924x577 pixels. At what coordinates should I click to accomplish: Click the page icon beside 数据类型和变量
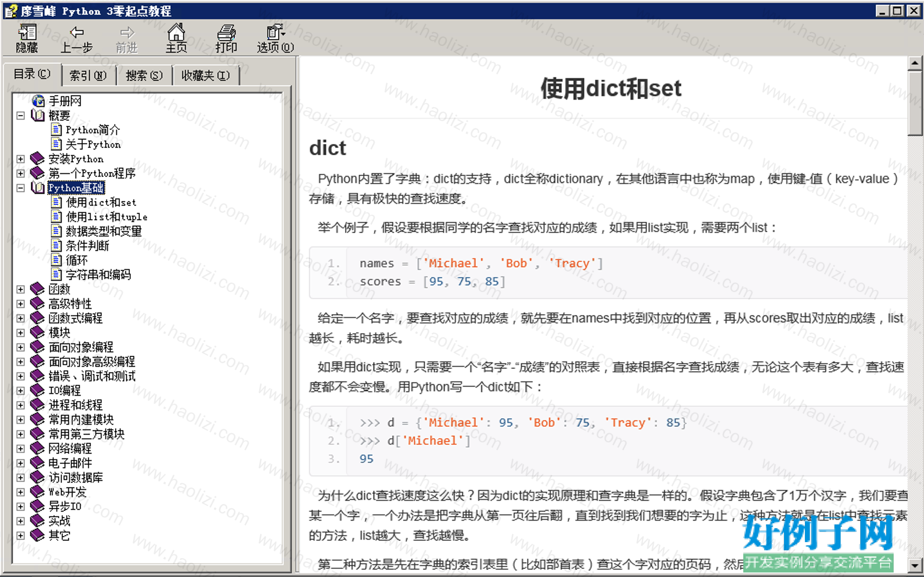coord(57,231)
